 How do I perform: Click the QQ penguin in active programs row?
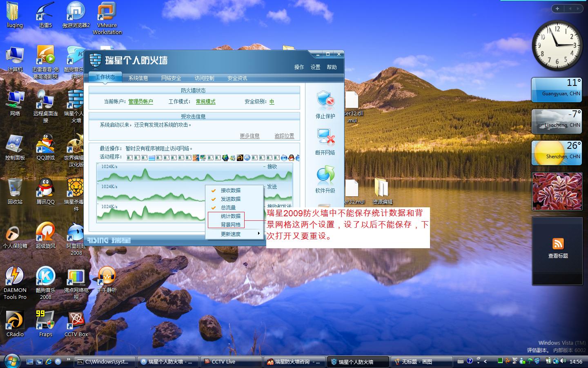click(x=291, y=158)
